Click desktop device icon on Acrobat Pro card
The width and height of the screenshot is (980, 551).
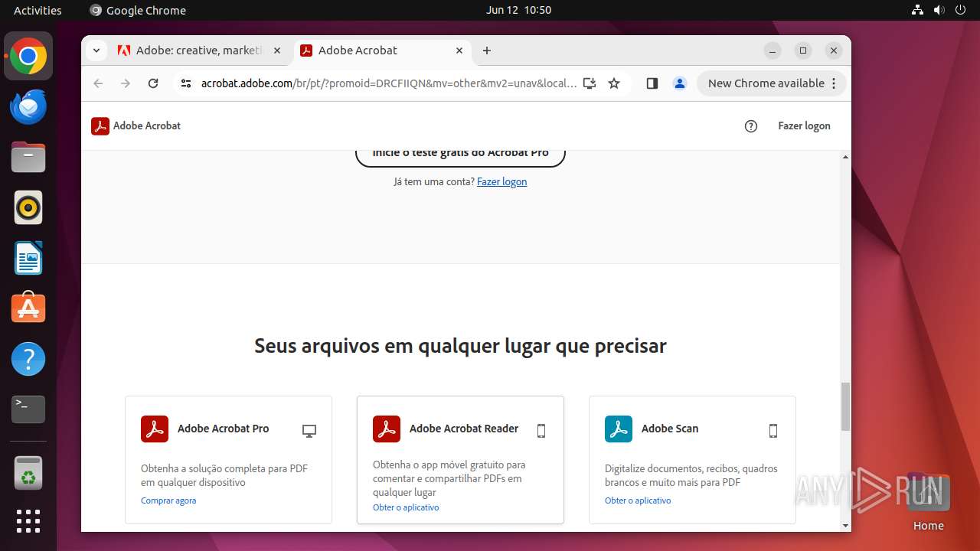click(309, 431)
